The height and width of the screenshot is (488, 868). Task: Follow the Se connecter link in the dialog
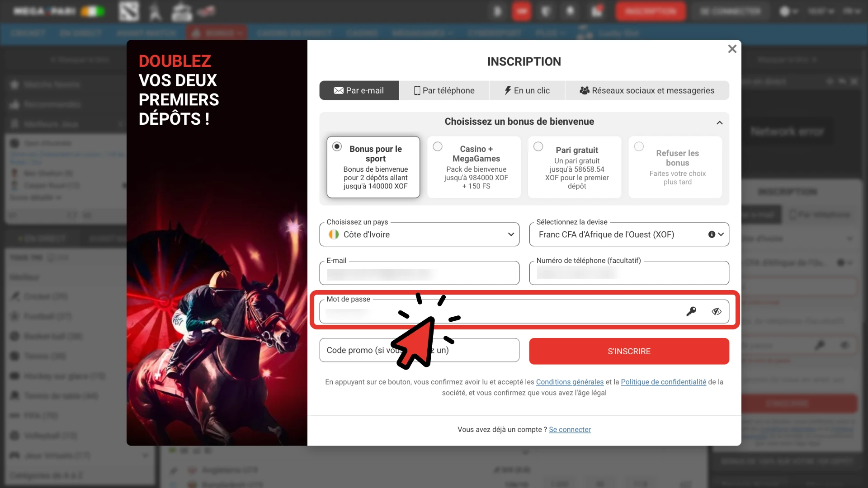click(570, 430)
